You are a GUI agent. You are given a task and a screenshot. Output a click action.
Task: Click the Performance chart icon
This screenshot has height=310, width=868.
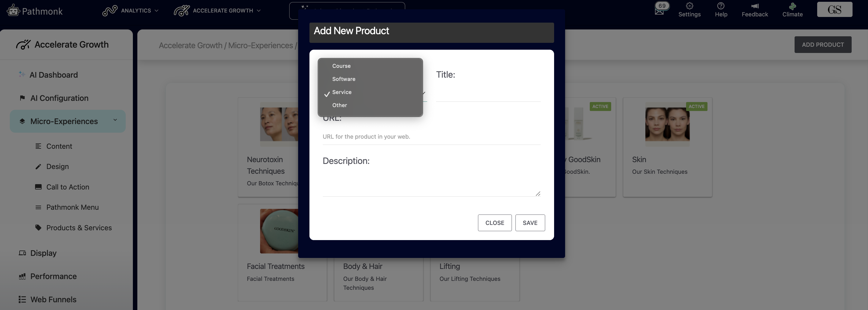(x=22, y=277)
